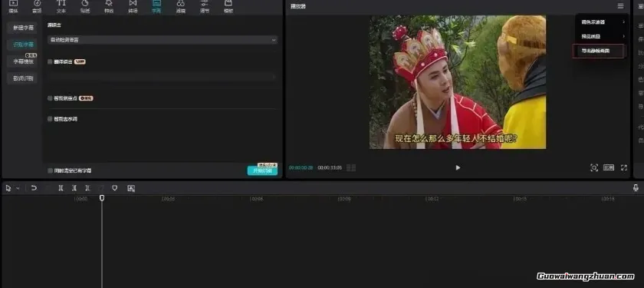Pick the selection arrow tool in timeline toolbar
Screen dimensions: 644x288
pyautogui.click(x=8, y=188)
